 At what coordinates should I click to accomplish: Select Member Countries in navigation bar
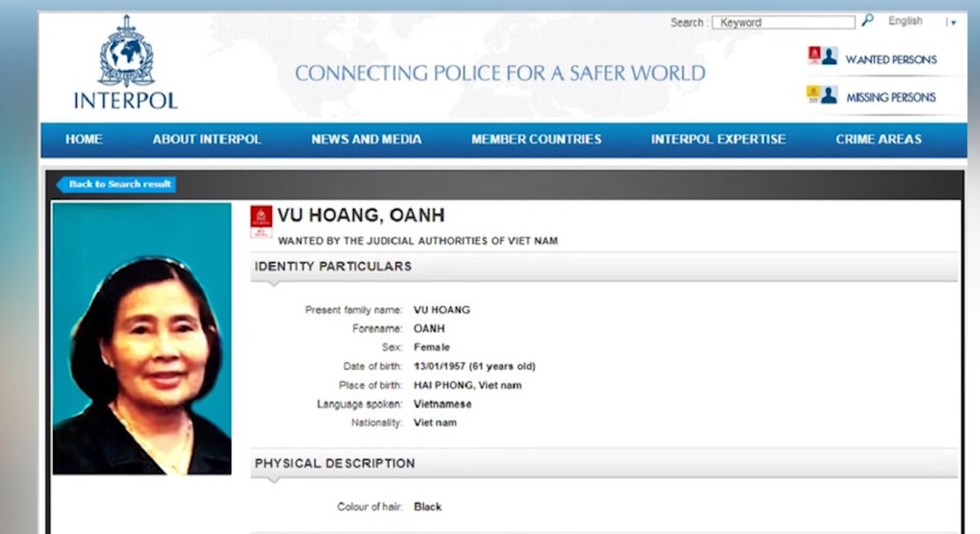[536, 140]
